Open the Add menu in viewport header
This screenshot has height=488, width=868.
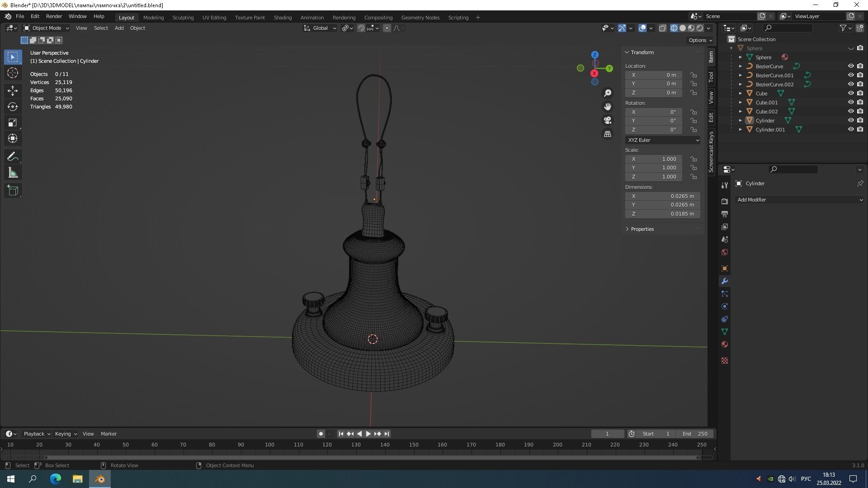[119, 28]
